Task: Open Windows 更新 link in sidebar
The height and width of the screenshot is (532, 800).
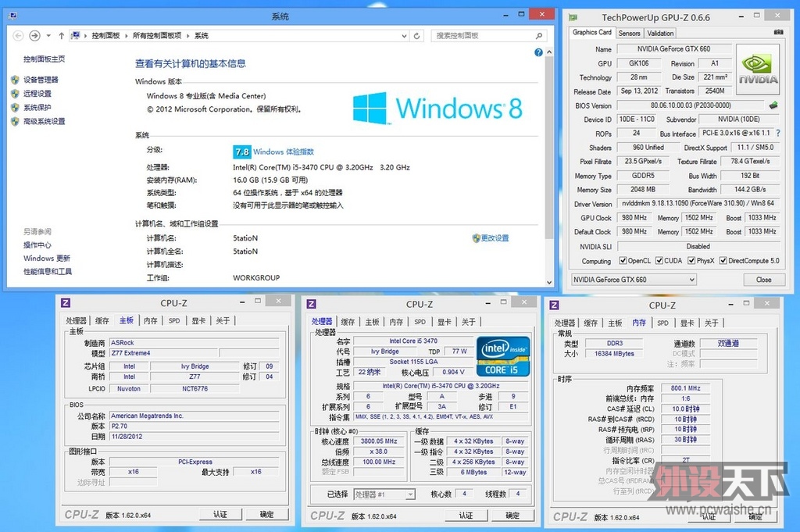Action: click(47, 258)
